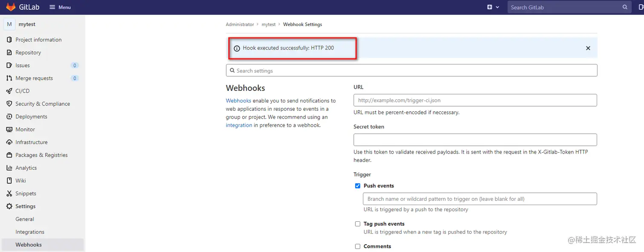Click the Monitor sidebar icon
The image size is (644, 252).
(9, 129)
